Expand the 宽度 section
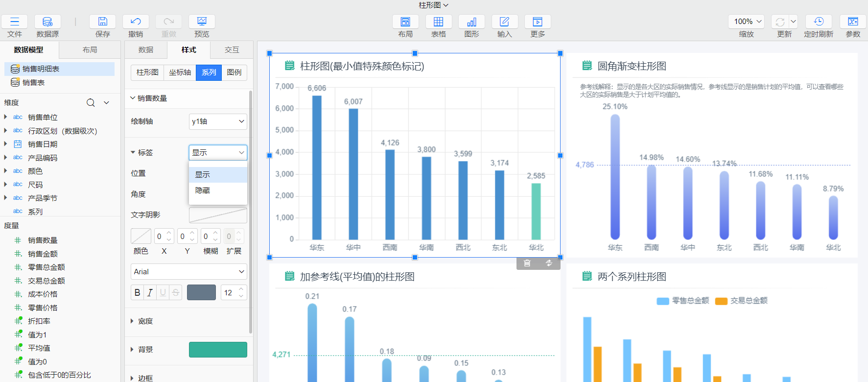The width and height of the screenshot is (868, 382). [132, 321]
